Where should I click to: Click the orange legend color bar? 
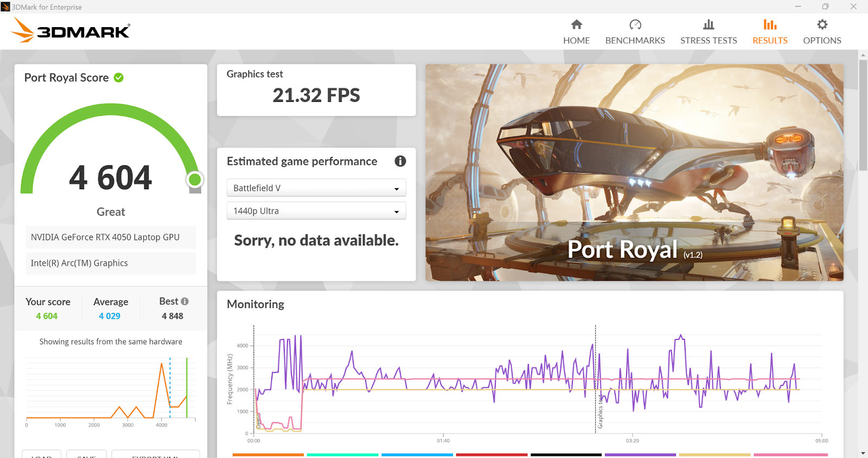tap(268, 455)
